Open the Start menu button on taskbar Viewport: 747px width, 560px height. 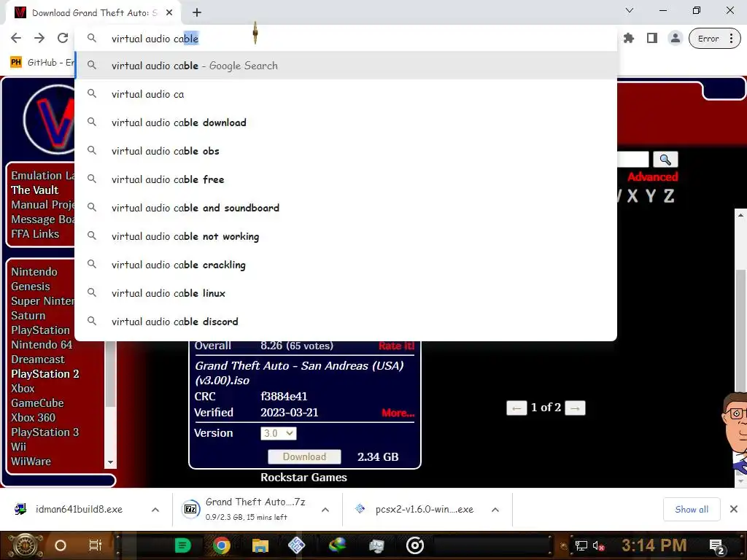point(26,545)
